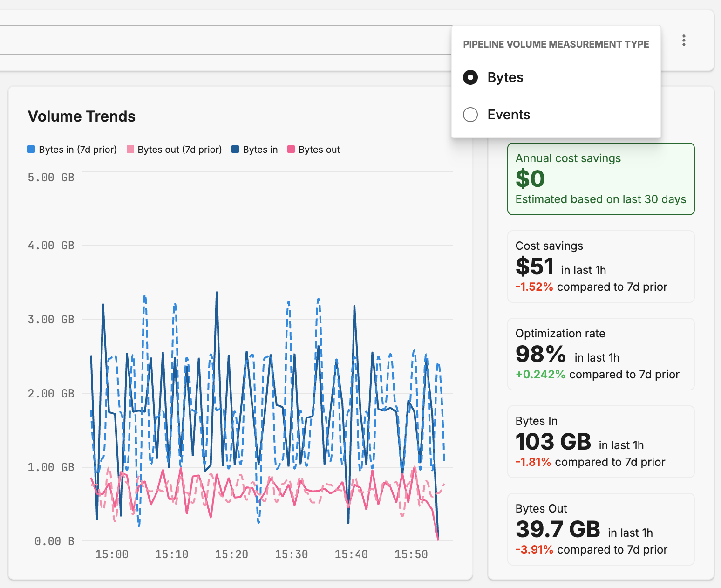Toggle the Bytes out legend label
The width and height of the screenshot is (721, 588).
coord(319,150)
